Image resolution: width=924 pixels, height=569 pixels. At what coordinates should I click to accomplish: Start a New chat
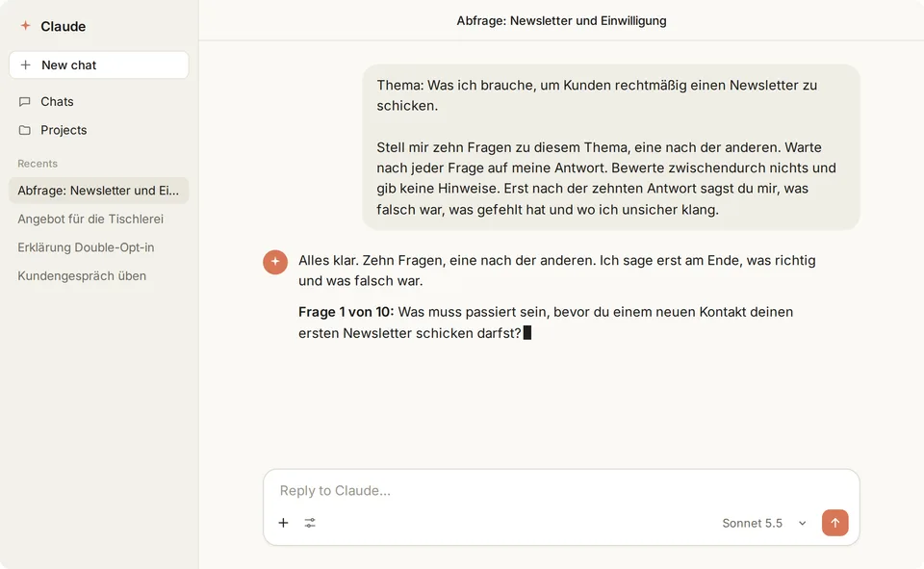tap(99, 65)
